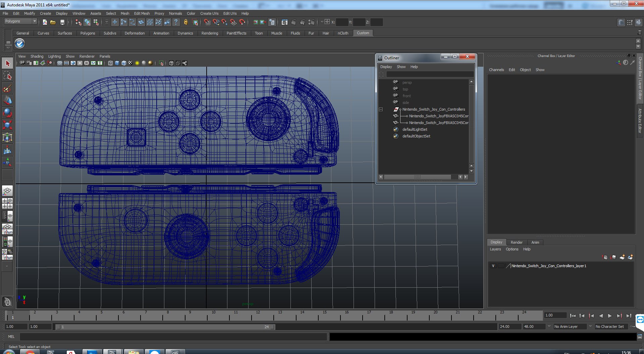Image resolution: width=644 pixels, height=354 pixels.
Task: Switch to the Rendering shelf tab
Action: click(x=210, y=33)
